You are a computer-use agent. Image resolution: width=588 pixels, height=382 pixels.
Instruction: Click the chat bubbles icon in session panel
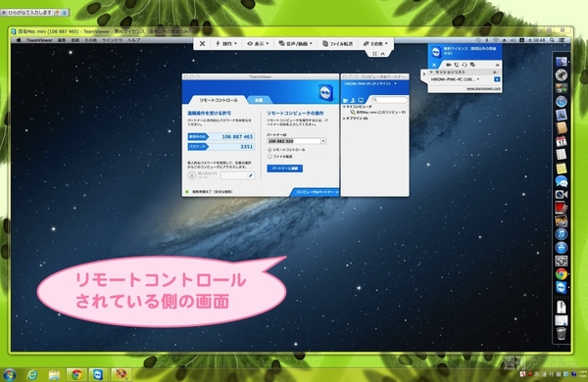click(x=472, y=65)
